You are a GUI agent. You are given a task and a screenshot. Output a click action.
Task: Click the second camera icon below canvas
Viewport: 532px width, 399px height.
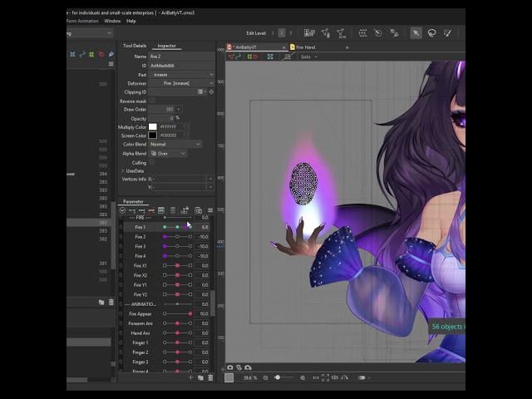tap(239, 367)
